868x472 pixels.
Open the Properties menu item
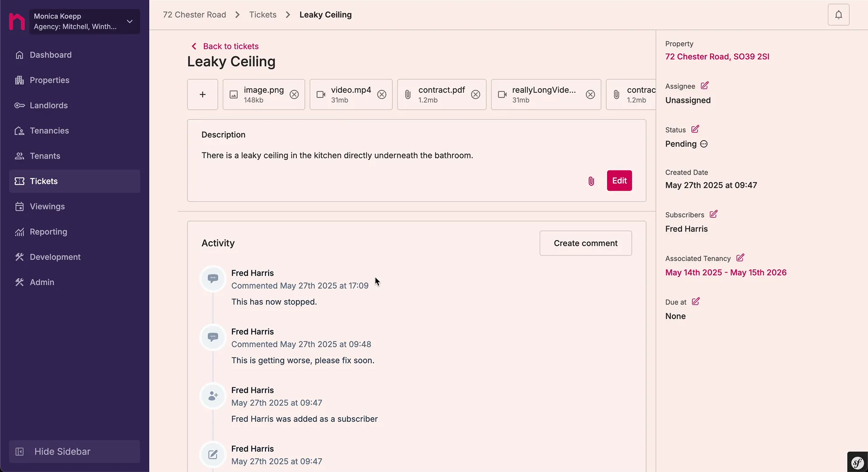click(x=49, y=80)
